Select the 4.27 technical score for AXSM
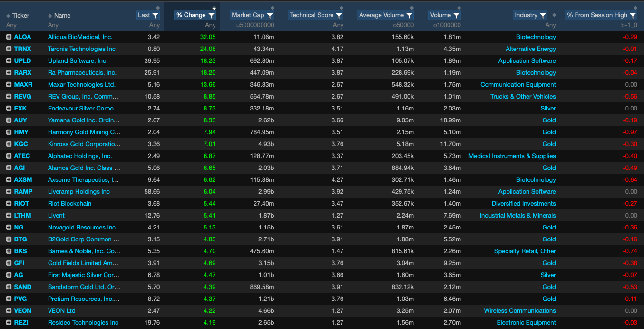The height and width of the screenshot is (329, 644). pyautogui.click(x=337, y=180)
